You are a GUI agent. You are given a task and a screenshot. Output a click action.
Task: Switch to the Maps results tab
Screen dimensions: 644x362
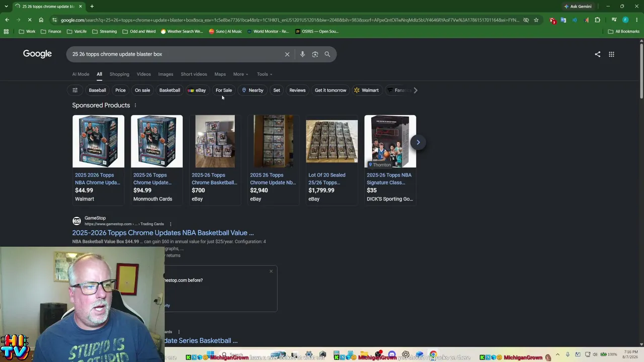[x=220, y=74]
